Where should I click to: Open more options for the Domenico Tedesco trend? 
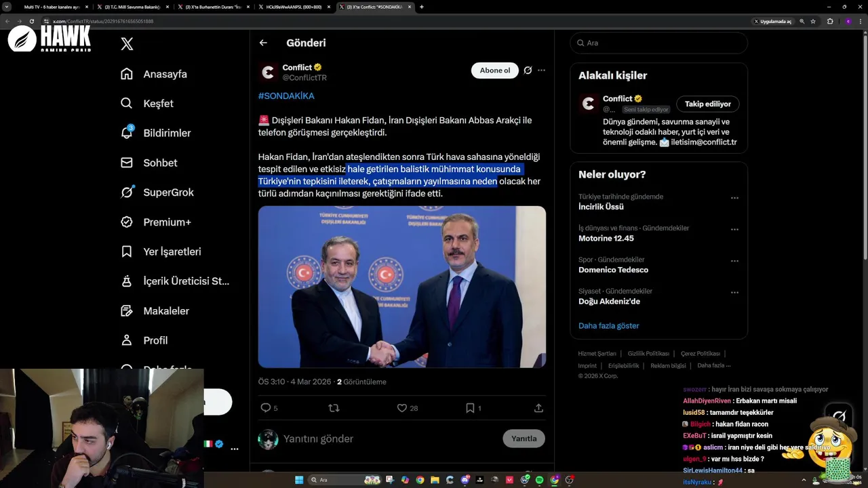point(734,261)
